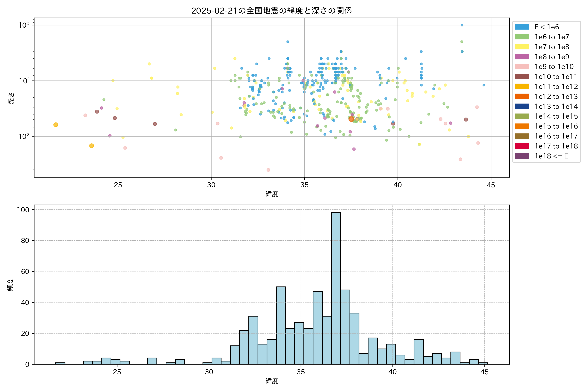Click the large orange scatter point near latitude 37.5

pyautogui.click(x=351, y=119)
